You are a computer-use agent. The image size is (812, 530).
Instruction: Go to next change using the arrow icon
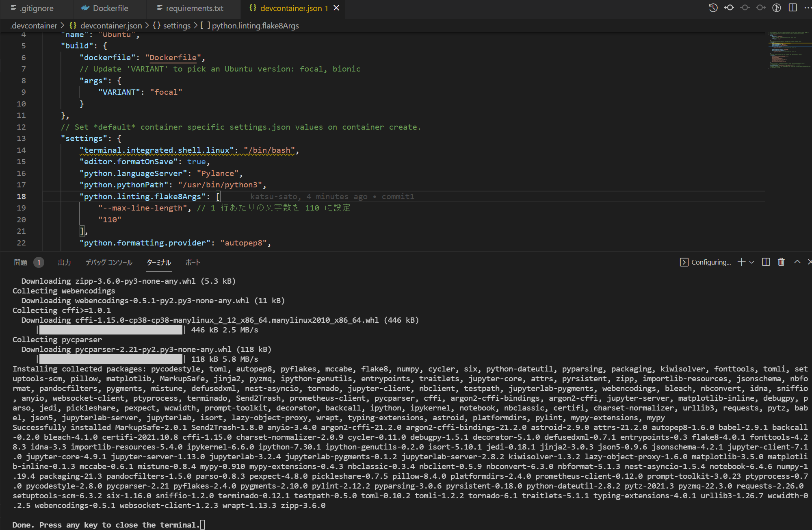(x=761, y=8)
